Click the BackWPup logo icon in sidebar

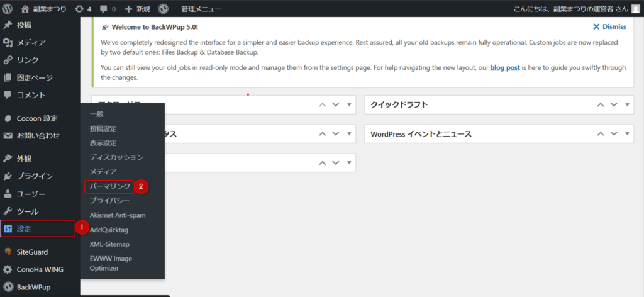pos(8,287)
